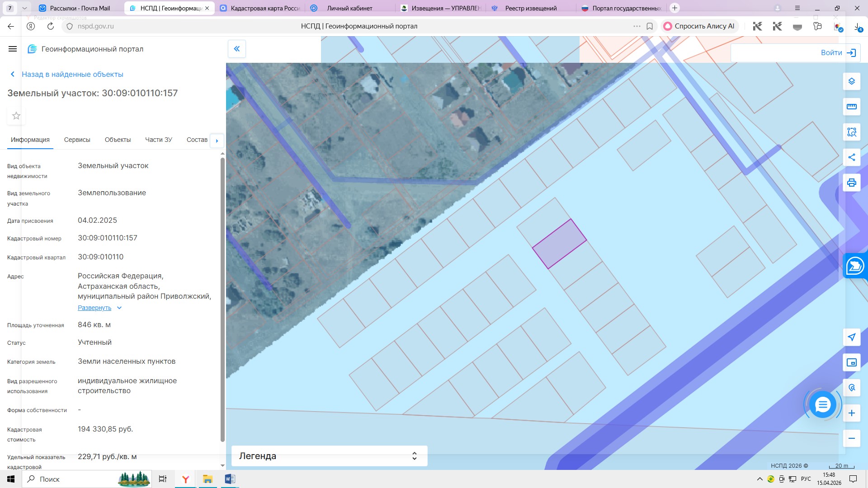The width and height of the screenshot is (868, 488).
Task: Open the chat assistant bubble
Action: click(822, 404)
